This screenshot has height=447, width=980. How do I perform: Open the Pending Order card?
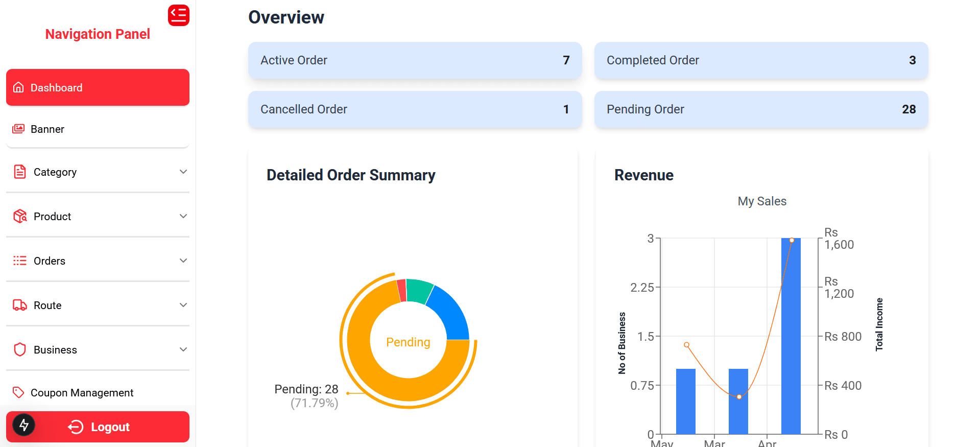760,109
